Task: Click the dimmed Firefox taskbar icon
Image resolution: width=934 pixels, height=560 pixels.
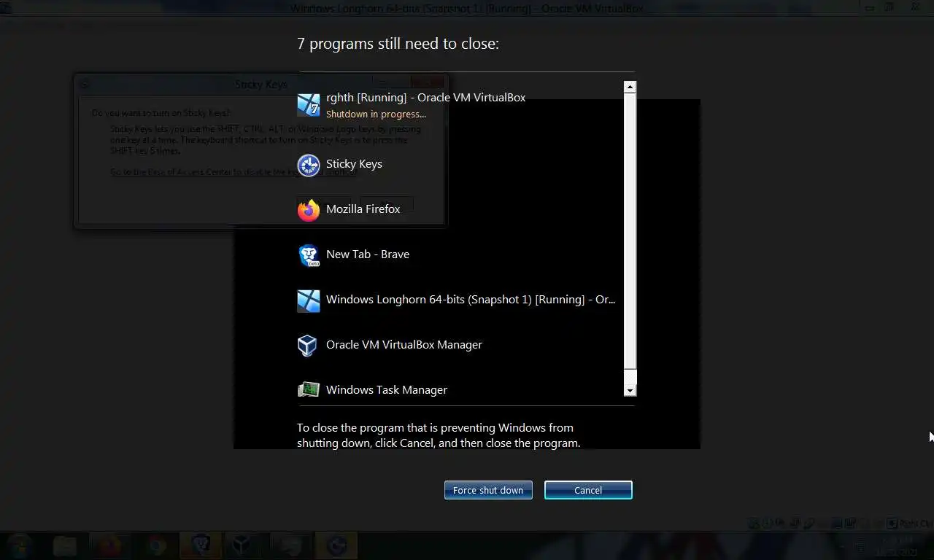Action: [110, 545]
